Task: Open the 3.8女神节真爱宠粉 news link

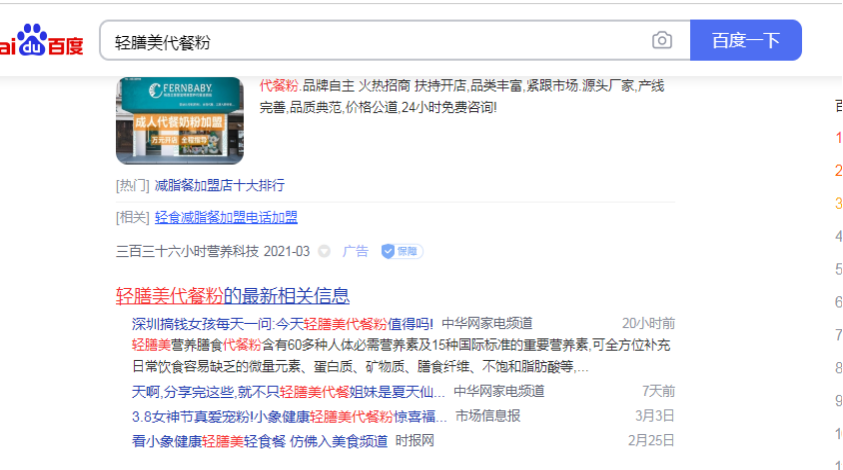Action: point(289,416)
